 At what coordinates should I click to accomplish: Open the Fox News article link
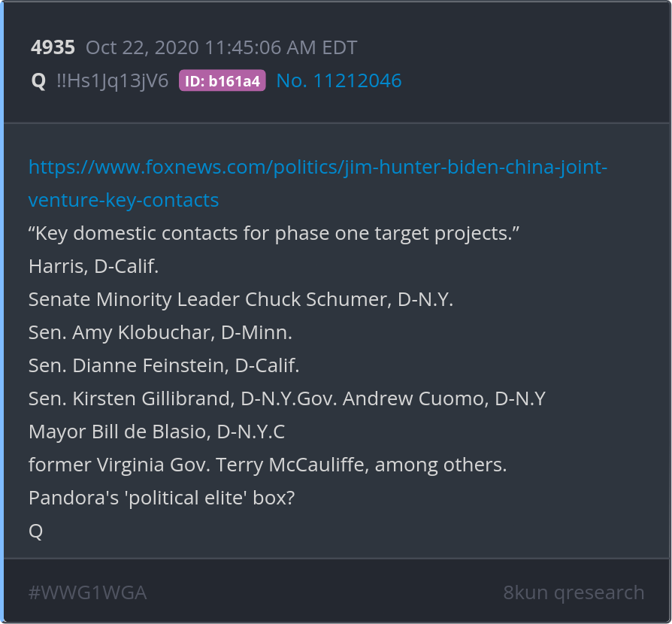(x=317, y=167)
